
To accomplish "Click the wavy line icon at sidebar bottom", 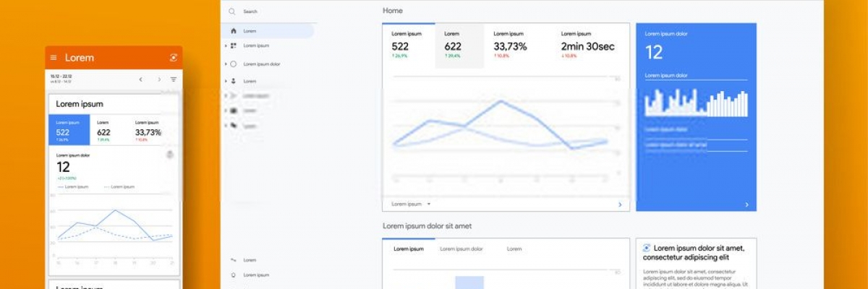I will [x=234, y=259].
